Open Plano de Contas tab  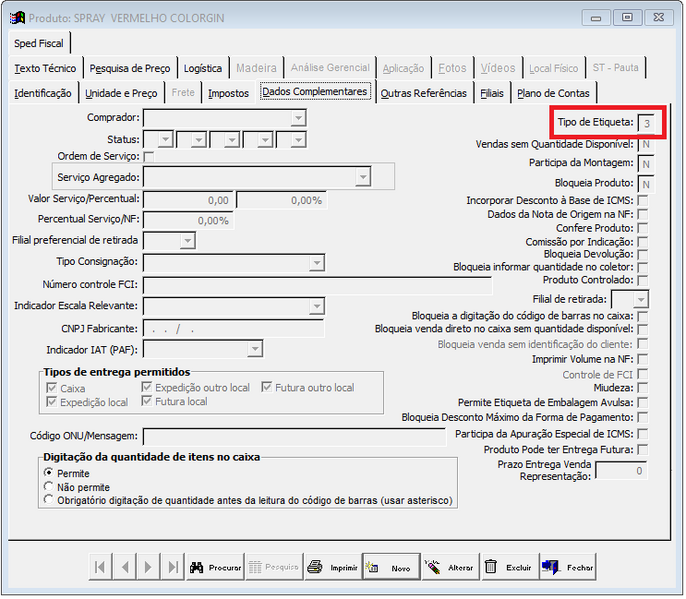coord(553,93)
